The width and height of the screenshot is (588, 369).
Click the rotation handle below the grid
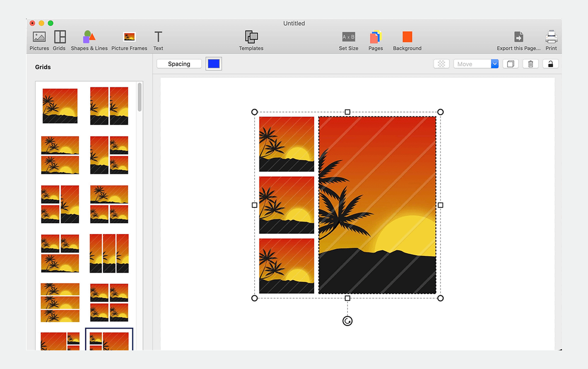tap(347, 321)
